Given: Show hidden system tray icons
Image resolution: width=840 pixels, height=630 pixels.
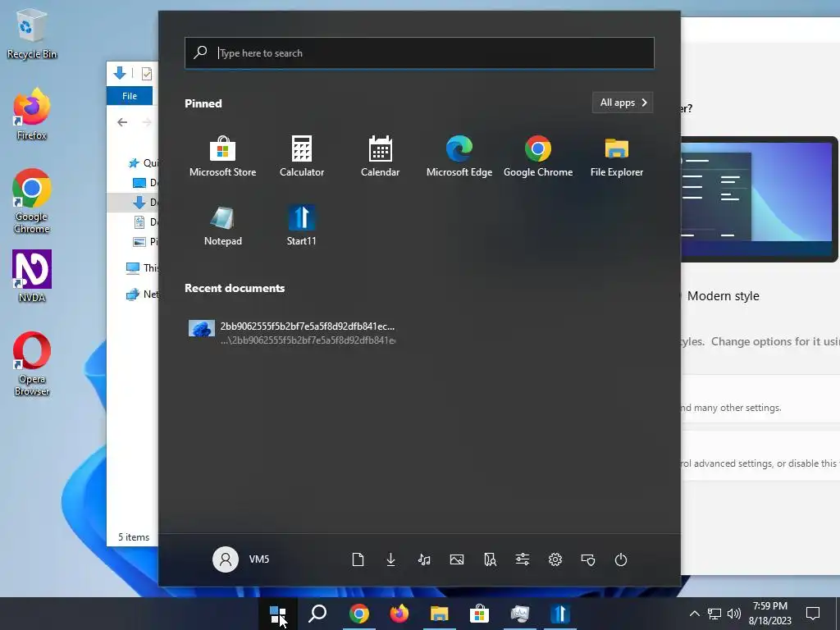Looking at the screenshot, I should [694, 614].
